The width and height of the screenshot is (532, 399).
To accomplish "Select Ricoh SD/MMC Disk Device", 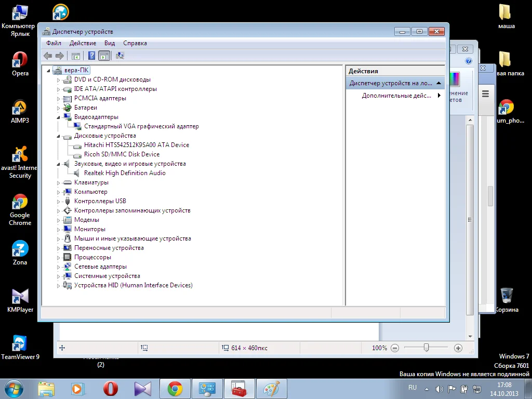I will (x=122, y=154).
